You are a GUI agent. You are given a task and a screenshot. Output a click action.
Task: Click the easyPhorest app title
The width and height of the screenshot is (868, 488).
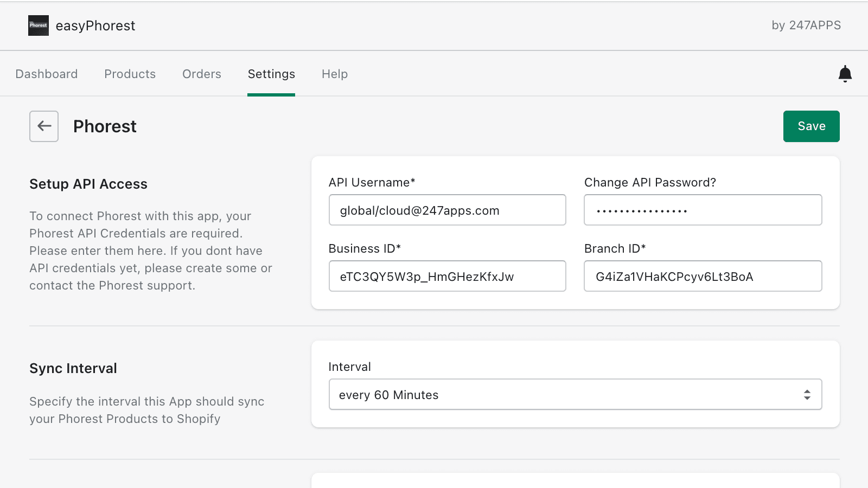(x=95, y=26)
